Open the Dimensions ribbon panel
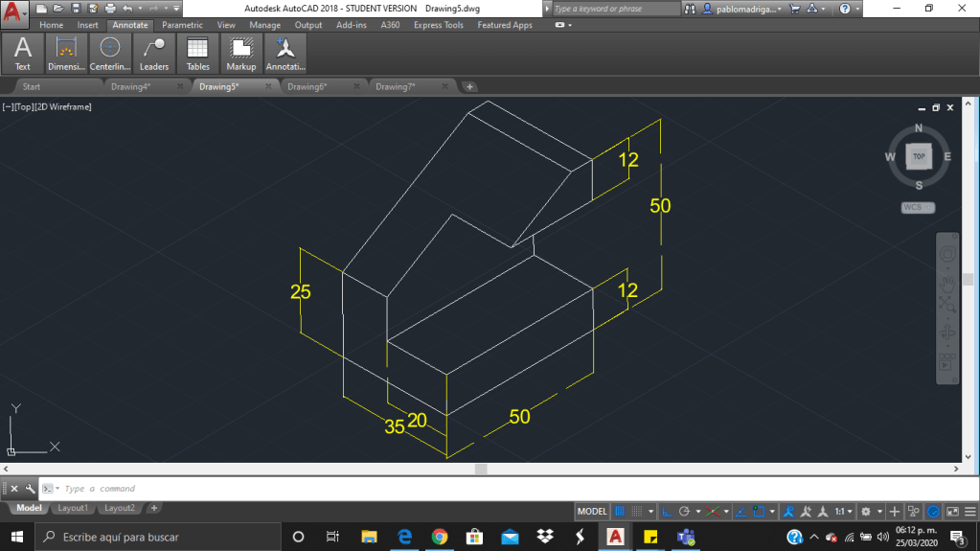This screenshot has width=980, height=551. click(x=66, y=54)
